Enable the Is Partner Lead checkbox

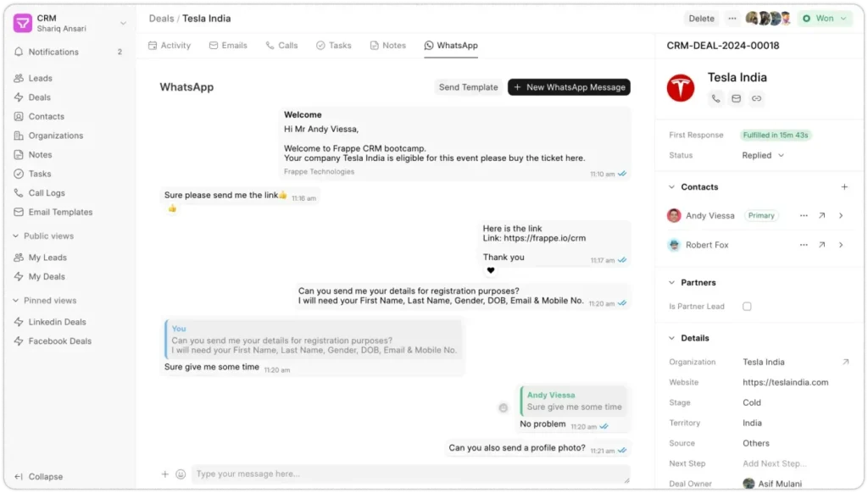pyautogui.click(x=747, y=307)
